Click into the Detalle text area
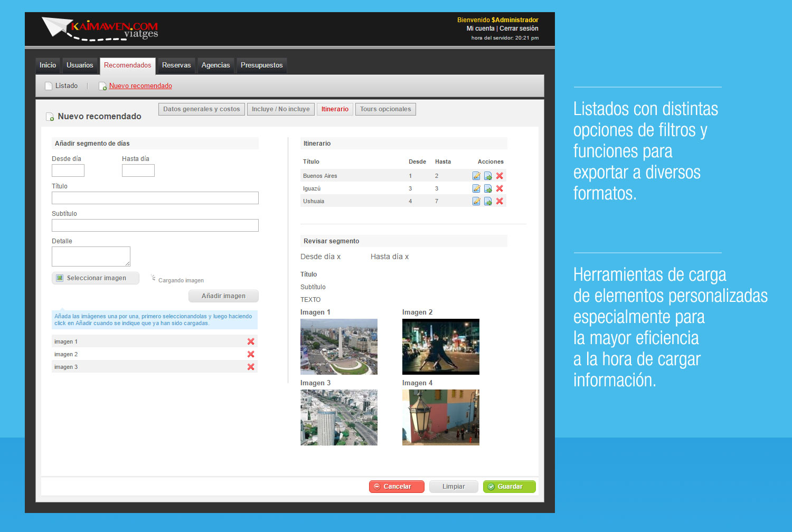792x532 pixels. coord(91,256)
